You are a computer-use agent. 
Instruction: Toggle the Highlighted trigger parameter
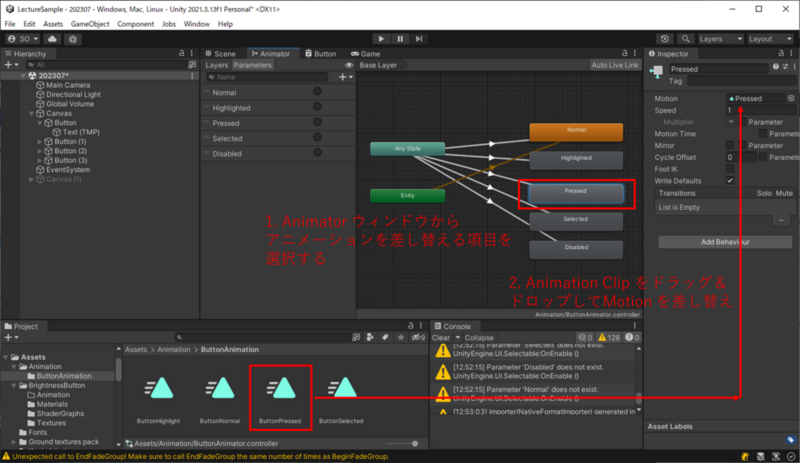(317, 107)
